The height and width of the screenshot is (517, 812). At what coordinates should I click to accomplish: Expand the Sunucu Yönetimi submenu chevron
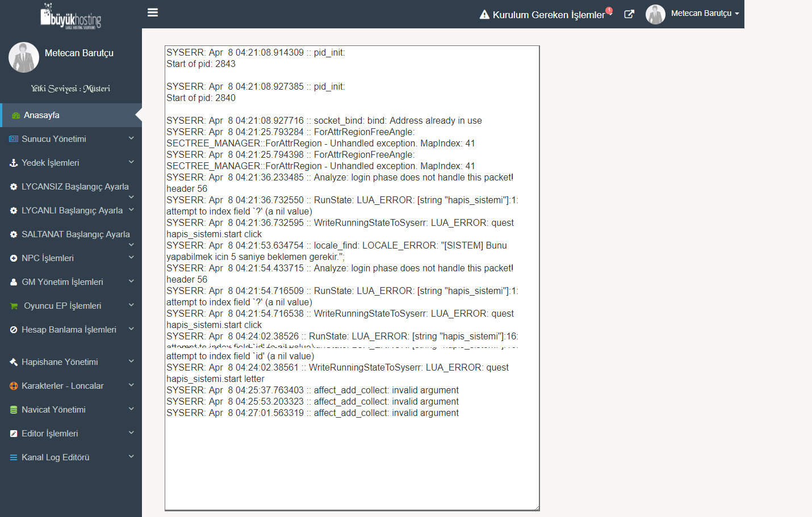coord(131,138)
